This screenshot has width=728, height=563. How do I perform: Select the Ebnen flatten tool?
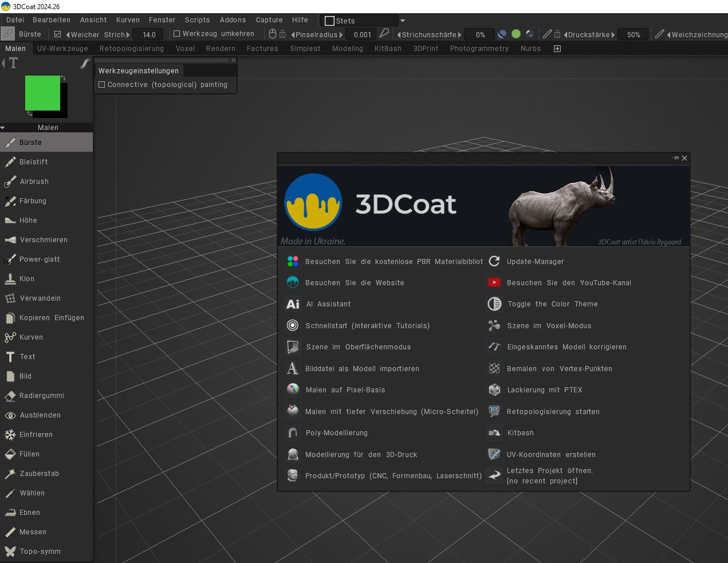[46, 513]
